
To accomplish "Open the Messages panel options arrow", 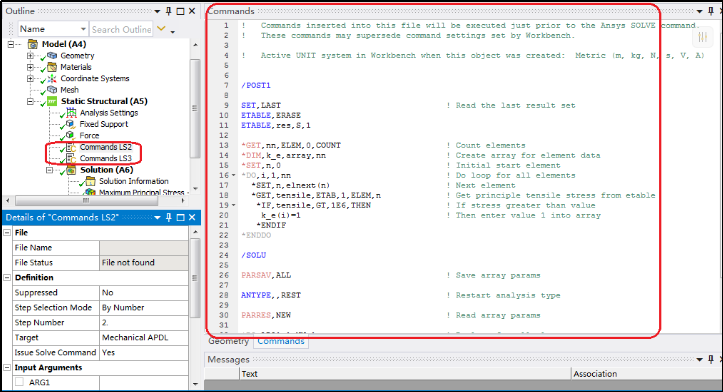I will [699, 359].
